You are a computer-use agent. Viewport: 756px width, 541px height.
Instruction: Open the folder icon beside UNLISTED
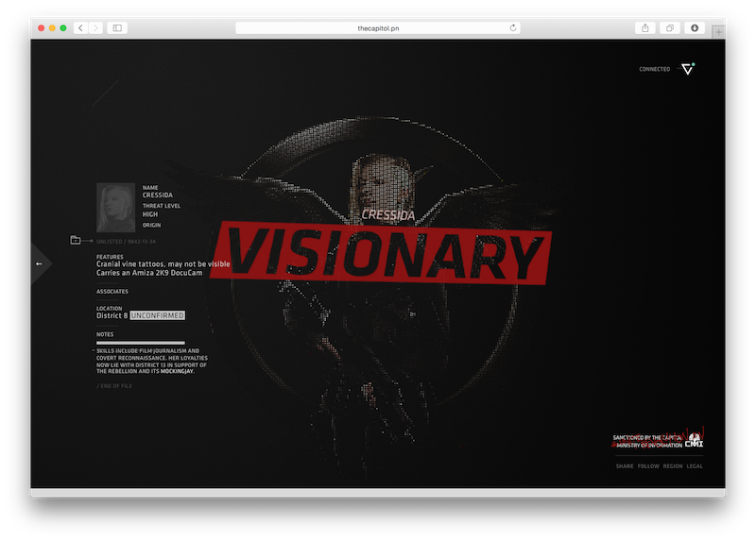(76, 240)
